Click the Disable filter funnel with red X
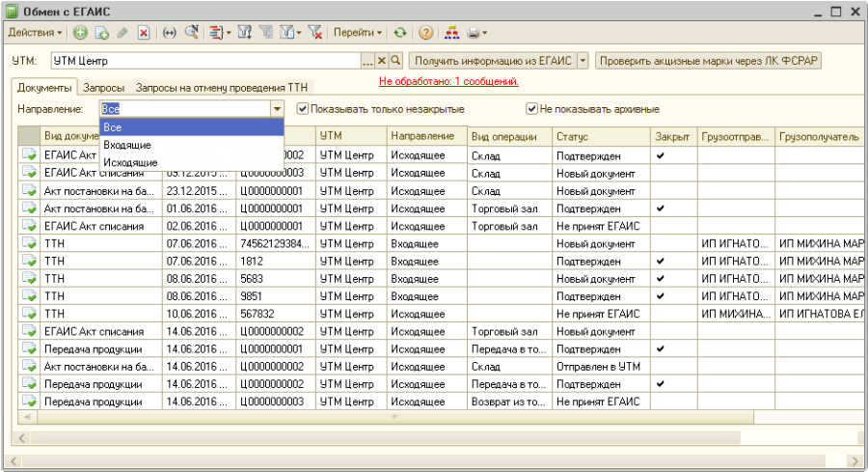The image size is (868, 472). coord(315,33)
